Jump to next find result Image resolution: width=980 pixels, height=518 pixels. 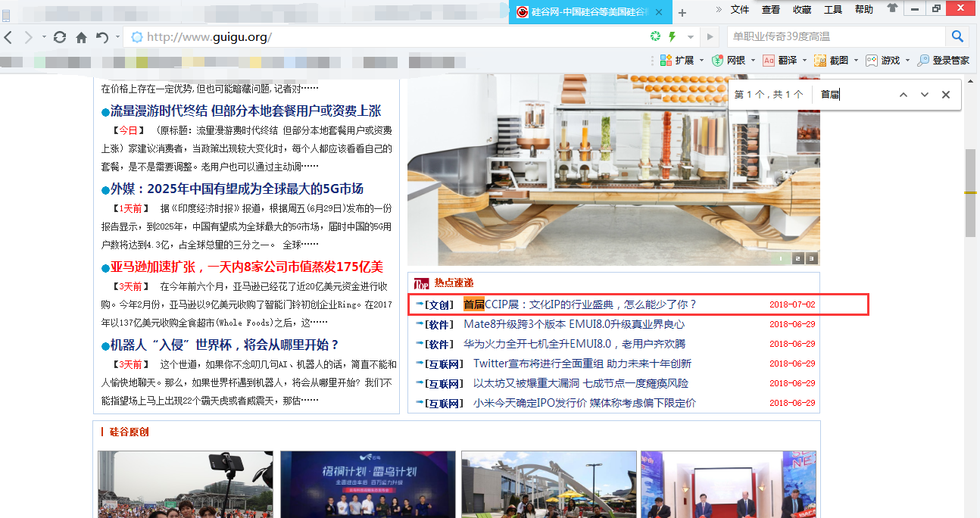[x=924, y=95]
